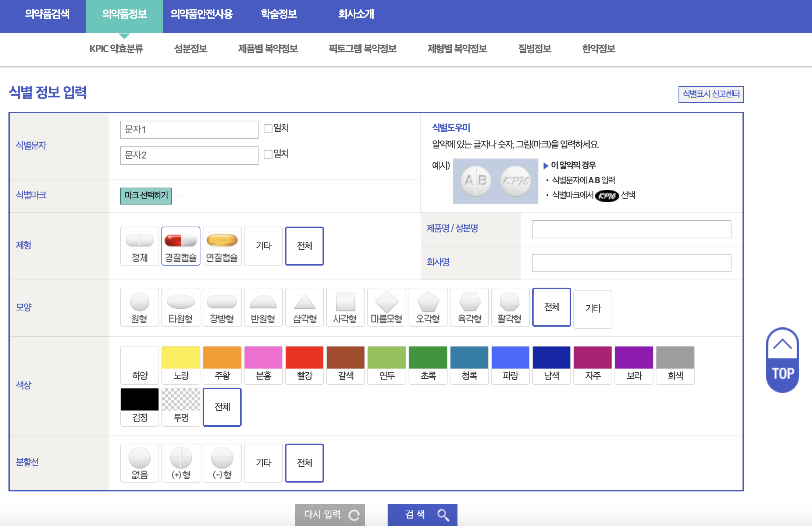Select the 경질캡슐 hard capsule icon

(x=181, y=246)
